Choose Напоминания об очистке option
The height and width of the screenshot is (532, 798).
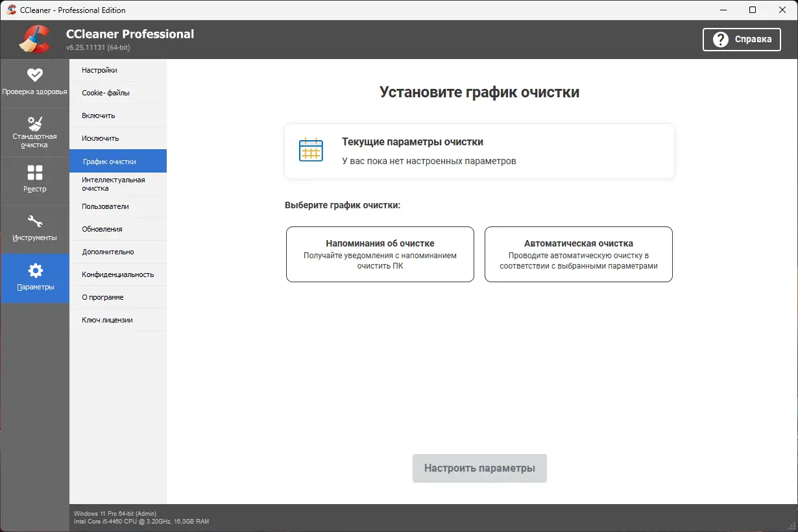(x=380, y=254)
